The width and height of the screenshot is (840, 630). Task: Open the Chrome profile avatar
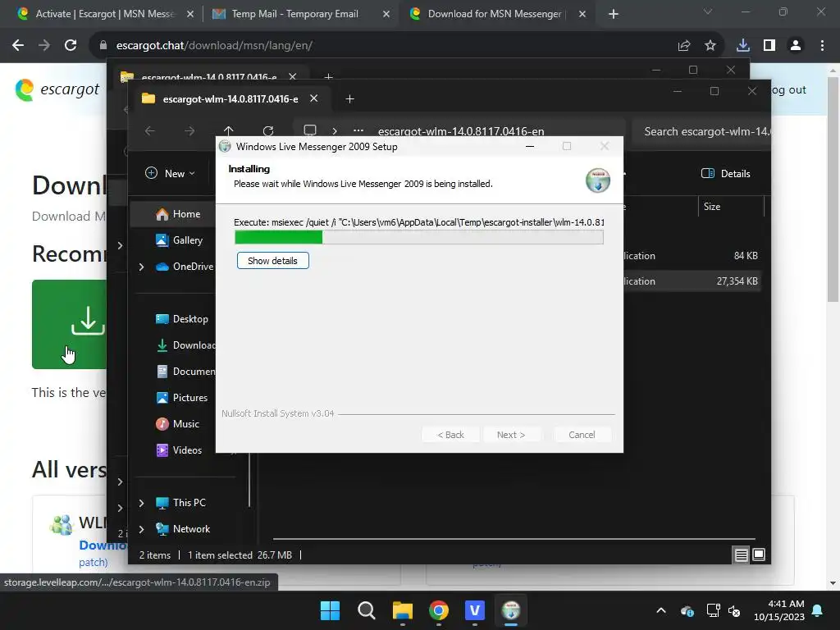coord(796,46)
